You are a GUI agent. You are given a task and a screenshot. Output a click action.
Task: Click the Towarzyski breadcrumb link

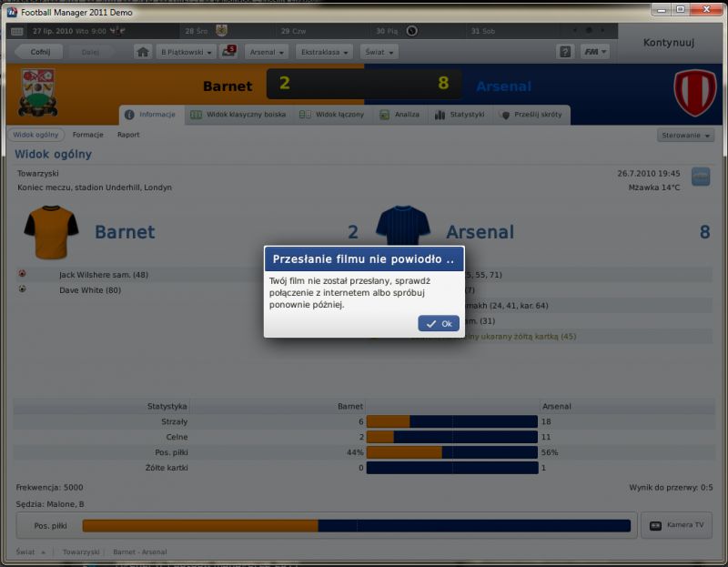click(81, 552)
